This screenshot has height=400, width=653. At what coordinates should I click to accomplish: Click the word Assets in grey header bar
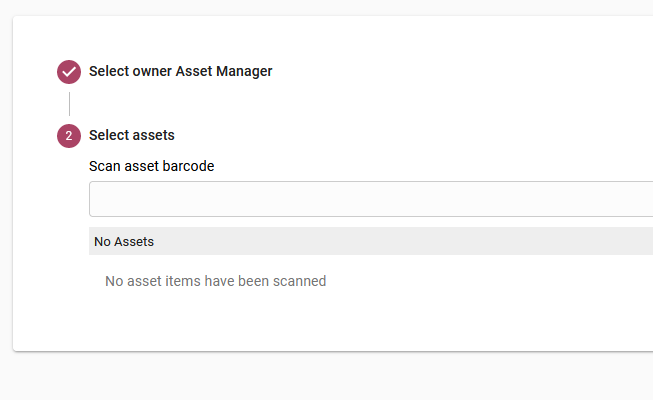point(134,242)
